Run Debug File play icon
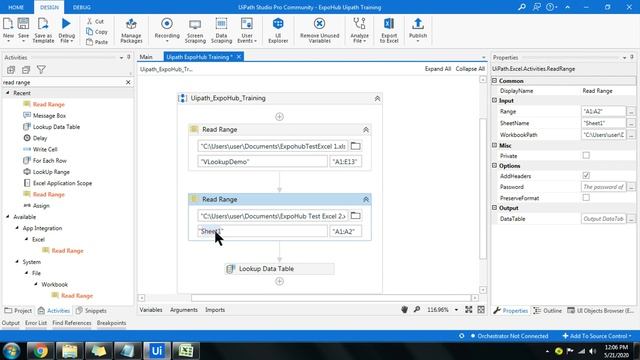This screenshot has width=640, height=360. (x=66, y=24)
